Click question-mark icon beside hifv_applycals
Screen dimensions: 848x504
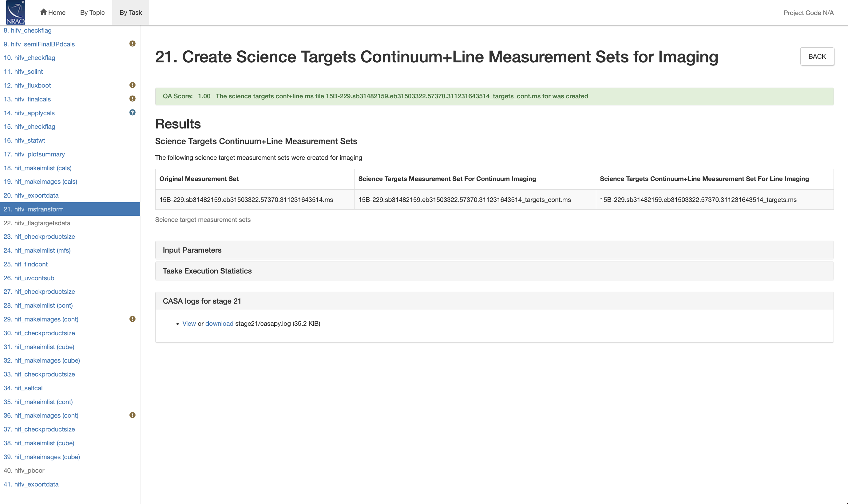133,112
